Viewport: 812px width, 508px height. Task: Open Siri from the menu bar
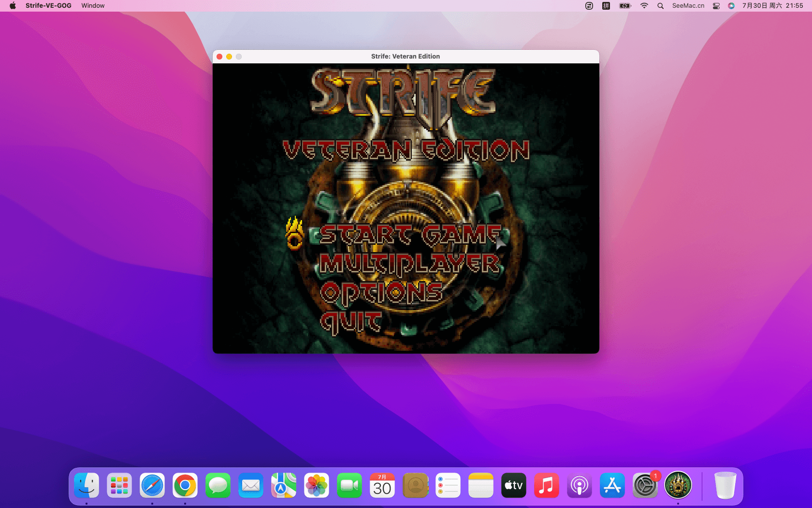(731, 6)
